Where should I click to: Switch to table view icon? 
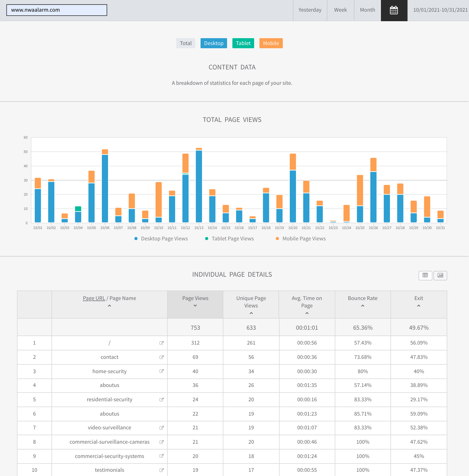(x=425, y=275)
